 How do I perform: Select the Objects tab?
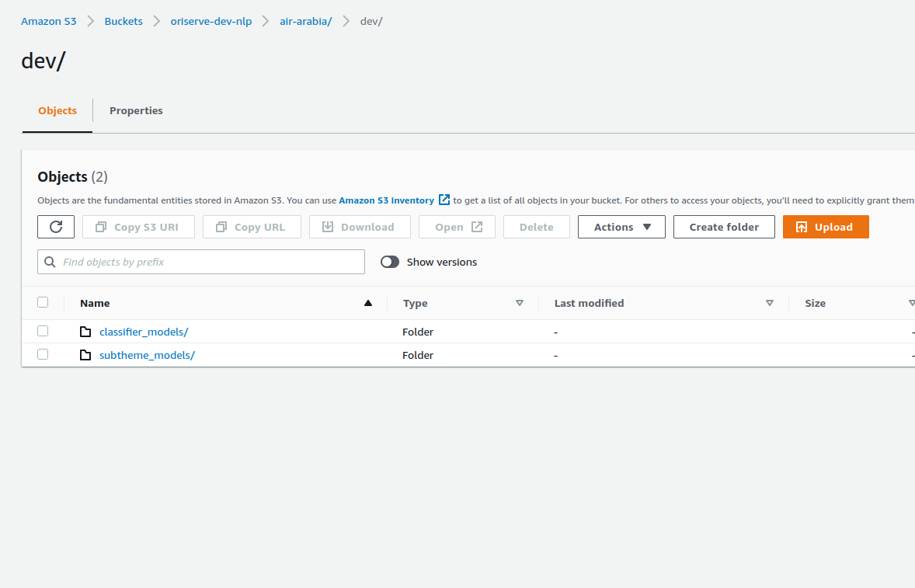coord(57,110)
